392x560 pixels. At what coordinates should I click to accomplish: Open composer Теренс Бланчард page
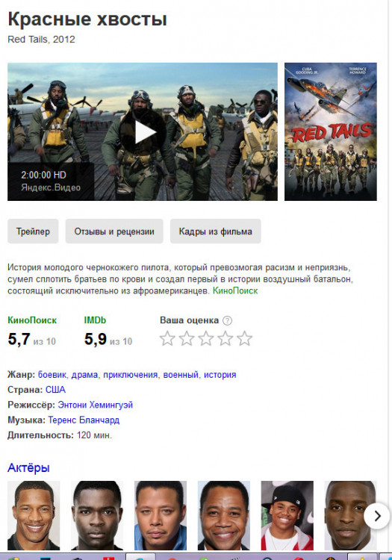point(84,420)
